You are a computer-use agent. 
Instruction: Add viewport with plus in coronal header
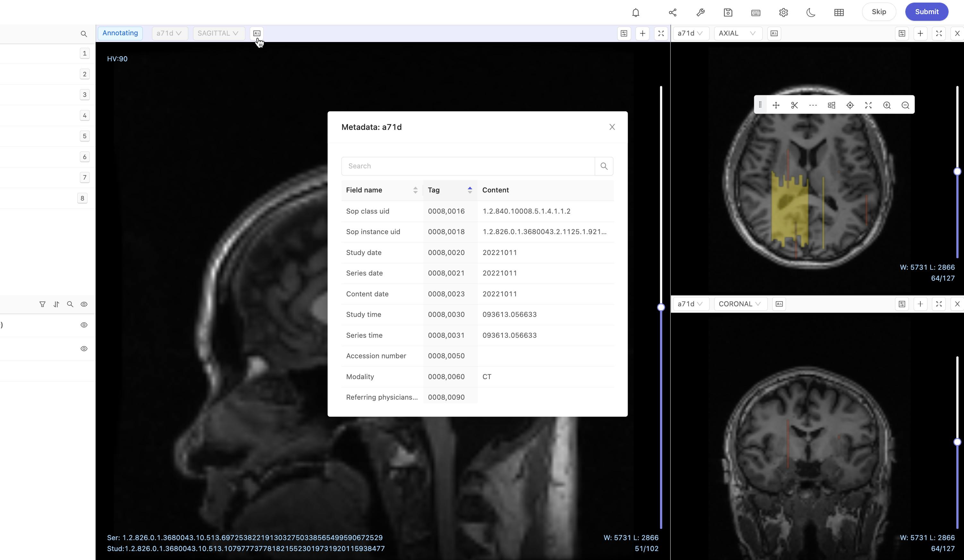coord(920,304)
